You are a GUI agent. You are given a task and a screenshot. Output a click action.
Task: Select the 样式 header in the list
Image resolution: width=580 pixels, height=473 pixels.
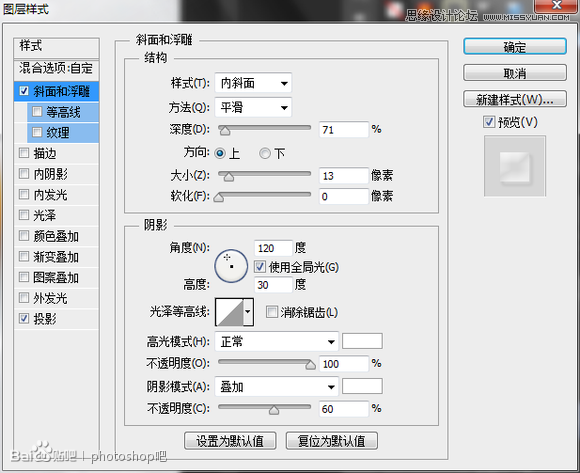[x=57, y=47]
